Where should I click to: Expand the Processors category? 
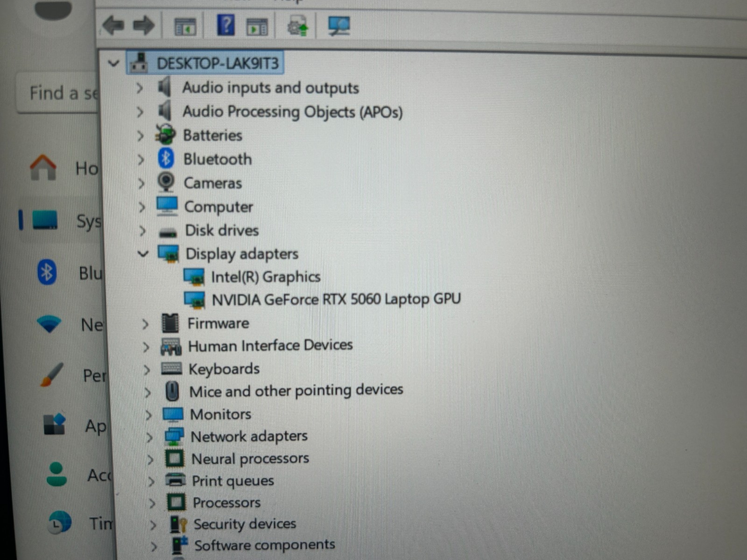click(x=152, y=504)
